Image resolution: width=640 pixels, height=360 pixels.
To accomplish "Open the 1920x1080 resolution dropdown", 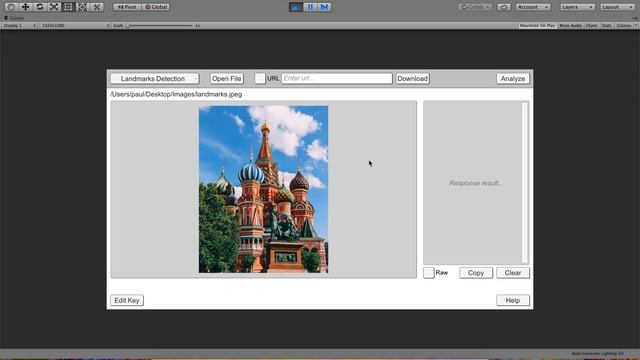I will [x=75, y=25].
